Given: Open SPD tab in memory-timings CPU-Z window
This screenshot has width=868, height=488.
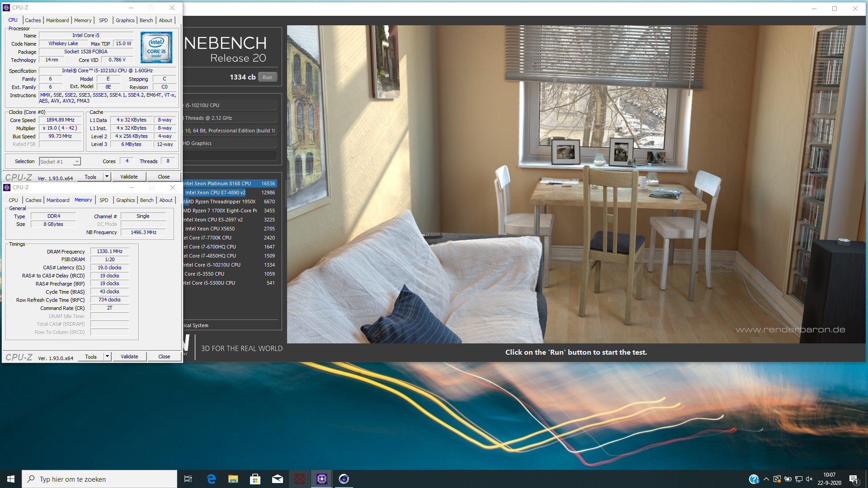Looking at the screenshot, I should (104, 200).
